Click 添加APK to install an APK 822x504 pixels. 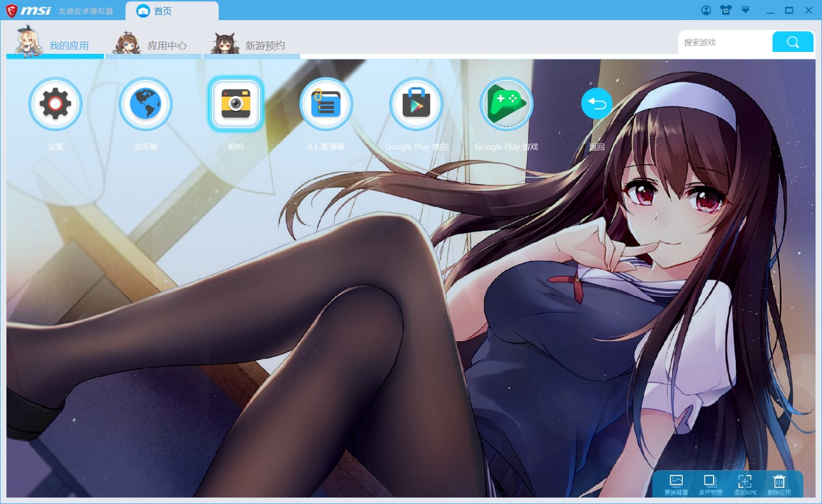click(745, 484)
